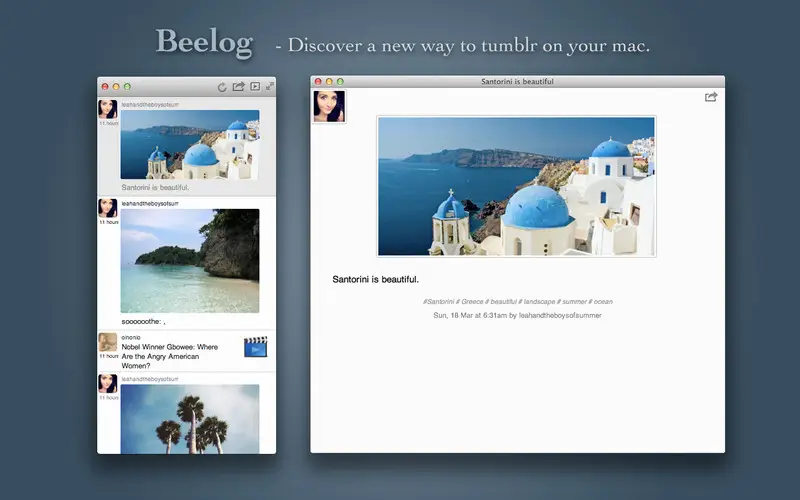
Task: Zoom the 'Santorini is beautiful' window with the green button
Action: point(340,82)
